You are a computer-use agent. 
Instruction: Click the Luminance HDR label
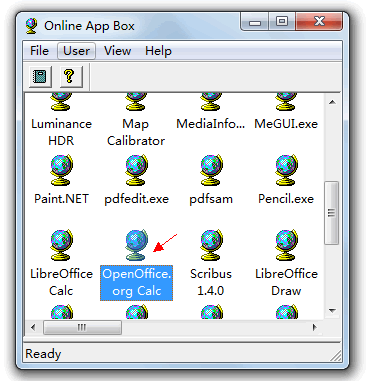pyautogui.click(x=61, y=132)
